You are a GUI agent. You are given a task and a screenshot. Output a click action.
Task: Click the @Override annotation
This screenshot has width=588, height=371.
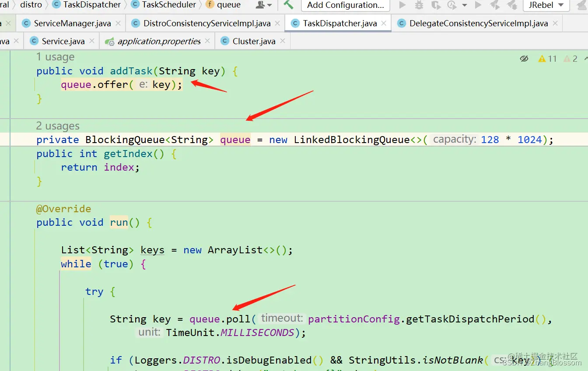pos(64,209)
